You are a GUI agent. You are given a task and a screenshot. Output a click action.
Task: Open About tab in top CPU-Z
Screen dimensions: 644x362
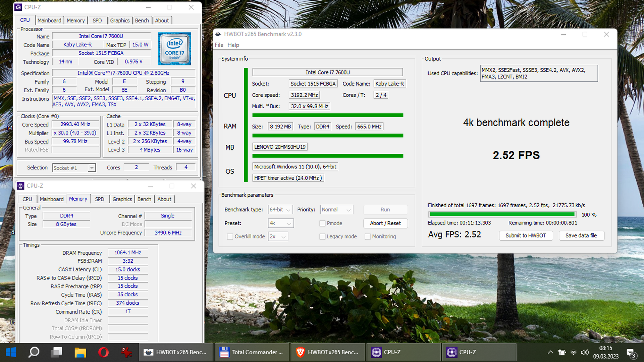[x=162, y=20]
